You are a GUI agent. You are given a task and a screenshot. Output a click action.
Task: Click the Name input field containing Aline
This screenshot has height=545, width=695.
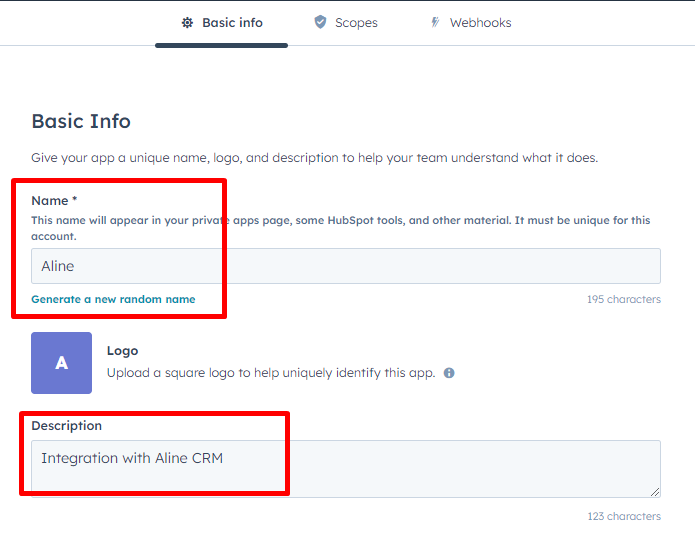346,266
